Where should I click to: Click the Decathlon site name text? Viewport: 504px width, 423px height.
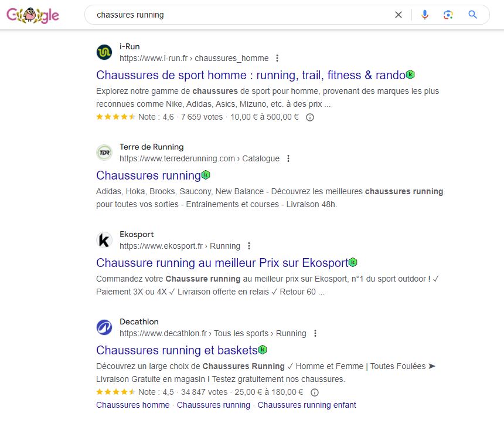[139, 322]
